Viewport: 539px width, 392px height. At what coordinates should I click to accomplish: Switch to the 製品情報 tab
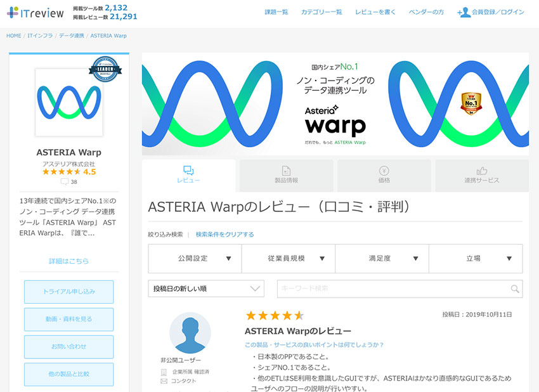(x=287, y=175)
